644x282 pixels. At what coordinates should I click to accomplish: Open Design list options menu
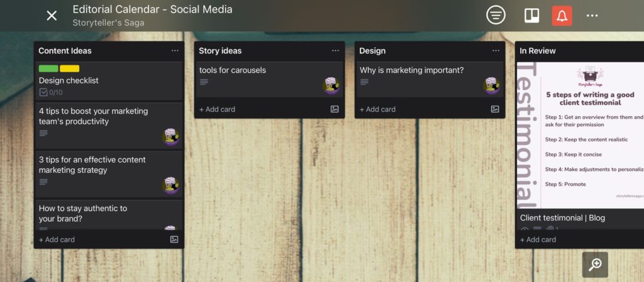(x=496, y=51)
